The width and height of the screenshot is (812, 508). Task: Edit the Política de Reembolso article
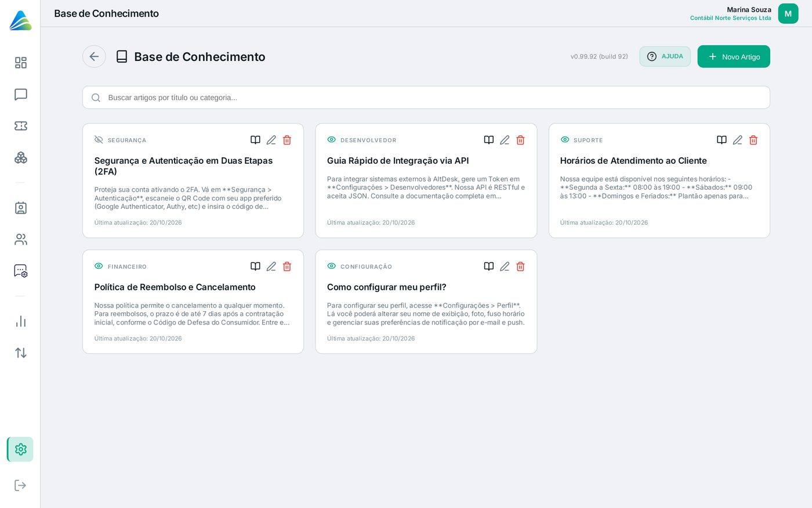click(x=271, y=266)
